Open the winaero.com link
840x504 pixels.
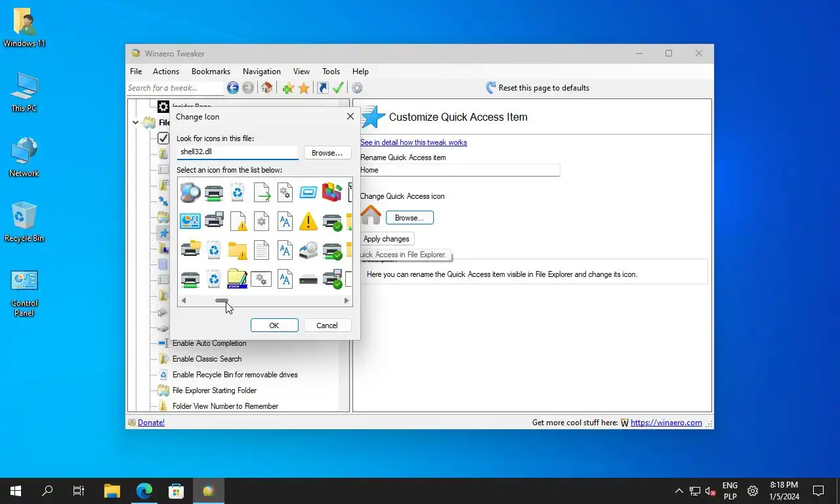(x=666, y=423)
